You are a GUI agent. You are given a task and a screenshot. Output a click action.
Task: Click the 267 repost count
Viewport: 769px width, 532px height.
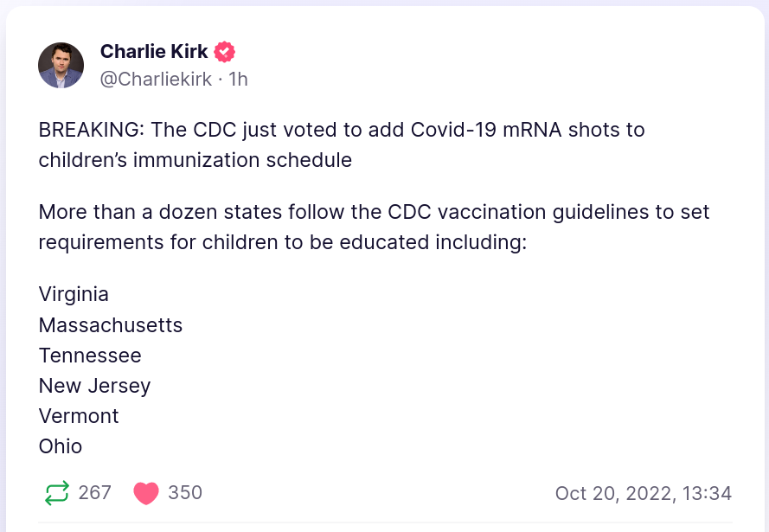click(x=95, y=493)
